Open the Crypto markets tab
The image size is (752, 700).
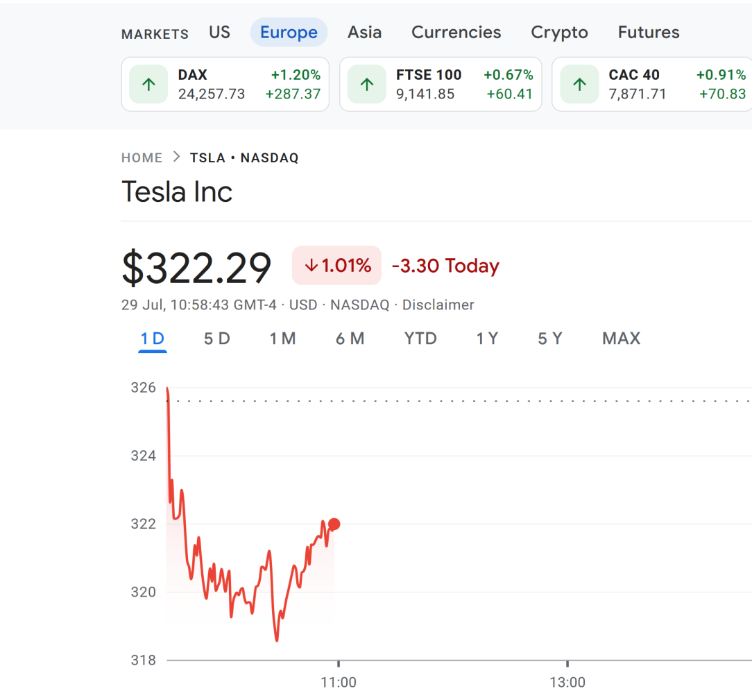559,32
